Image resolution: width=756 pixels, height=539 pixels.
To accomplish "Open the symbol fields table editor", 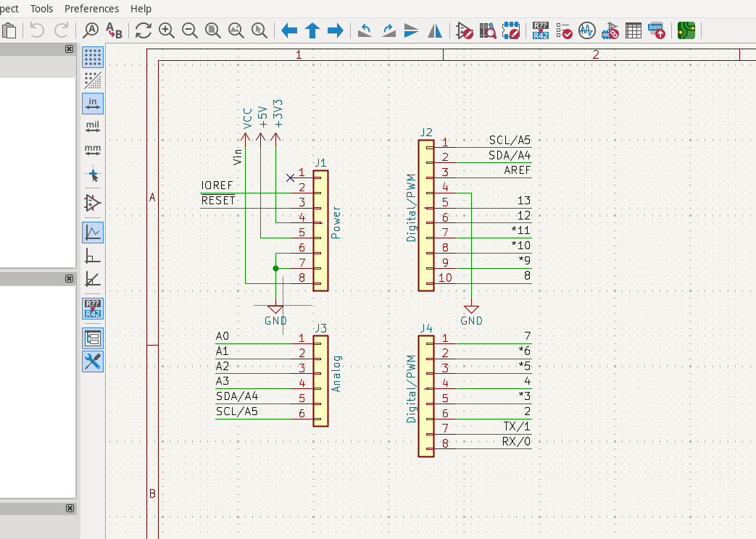I will [633, 30].
